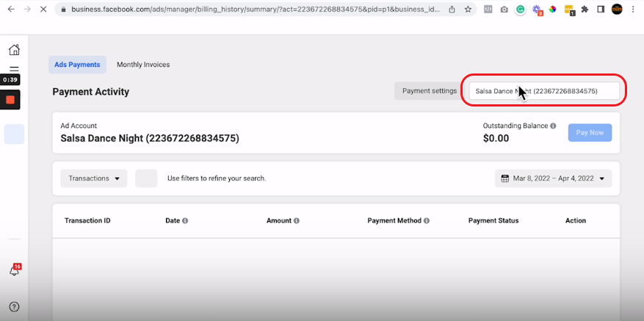Show info icon next to Date
Image resolution: width=644 pixels, height=321 pixels.
pyautogui.click(x=185, y=220)
